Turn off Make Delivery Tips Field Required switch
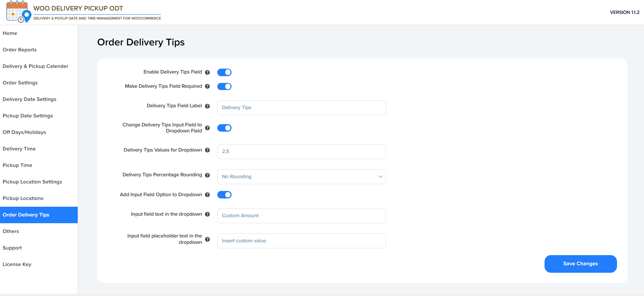 coord(224,87)
